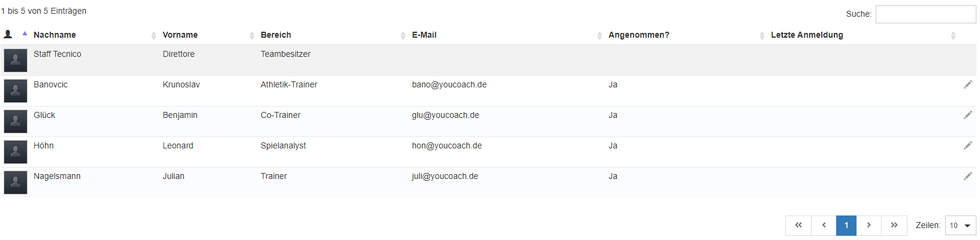Click the Staff Tecnico avatar thumbnail

tap(16, 60)
